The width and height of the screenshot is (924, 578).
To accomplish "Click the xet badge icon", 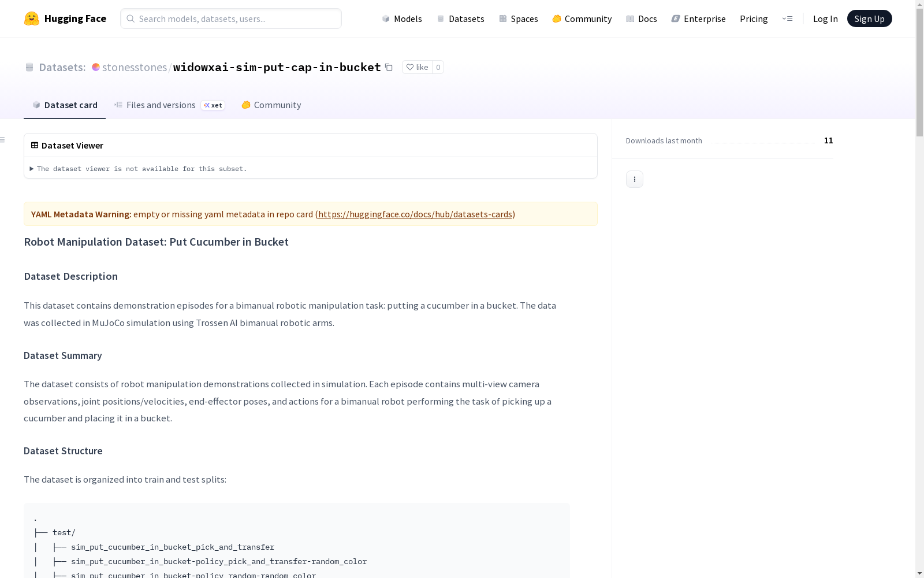I will pyautogui.click(x=213, y=105).
